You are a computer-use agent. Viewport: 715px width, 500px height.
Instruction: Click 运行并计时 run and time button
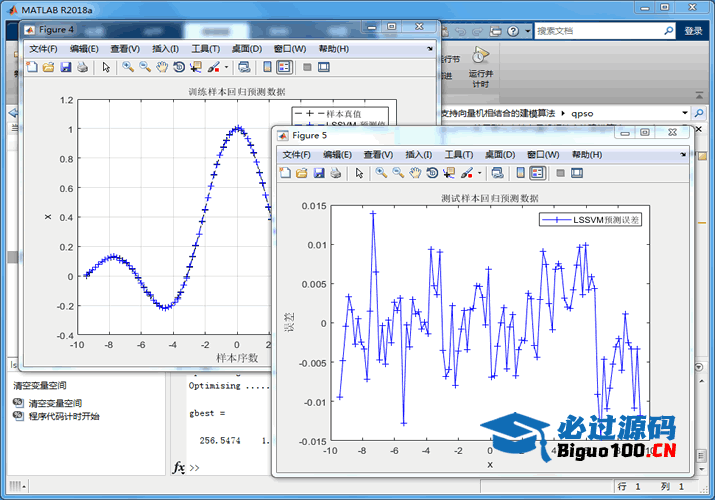[x=481, y=67]
